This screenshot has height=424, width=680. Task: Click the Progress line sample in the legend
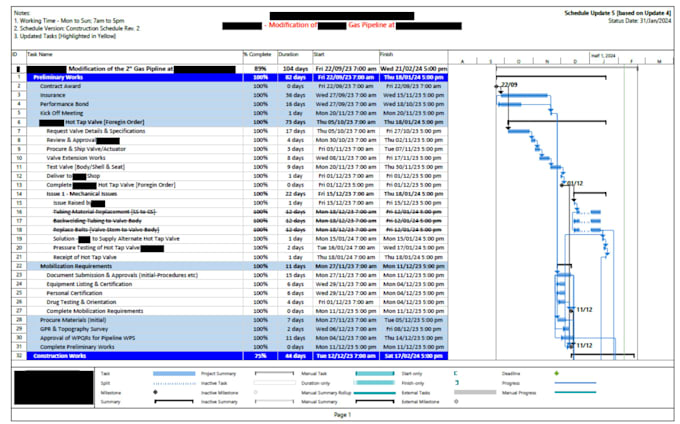coord(575,383)
